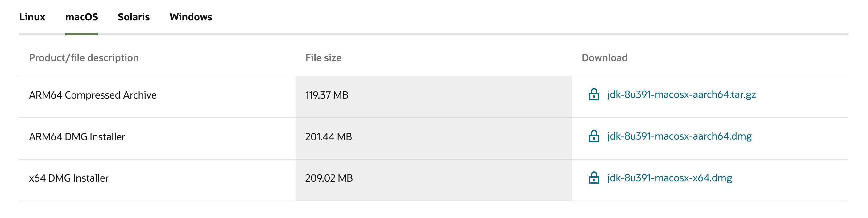The image size is (868, 218).
Task: Click the Product/file description column header
Action: 84,58
